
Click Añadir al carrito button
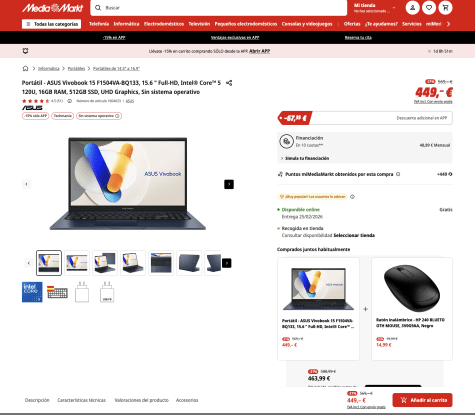tap(422, 400)
